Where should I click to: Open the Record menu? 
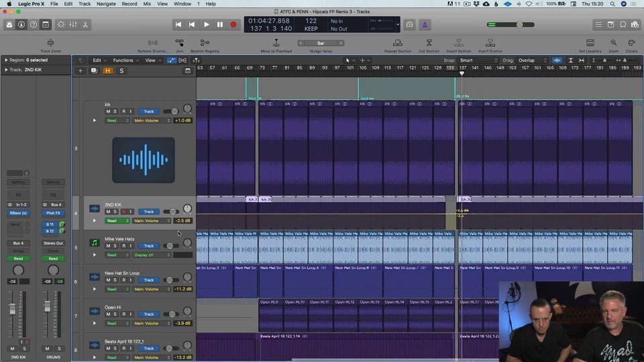pyautogui.click(x=129, y=4)
